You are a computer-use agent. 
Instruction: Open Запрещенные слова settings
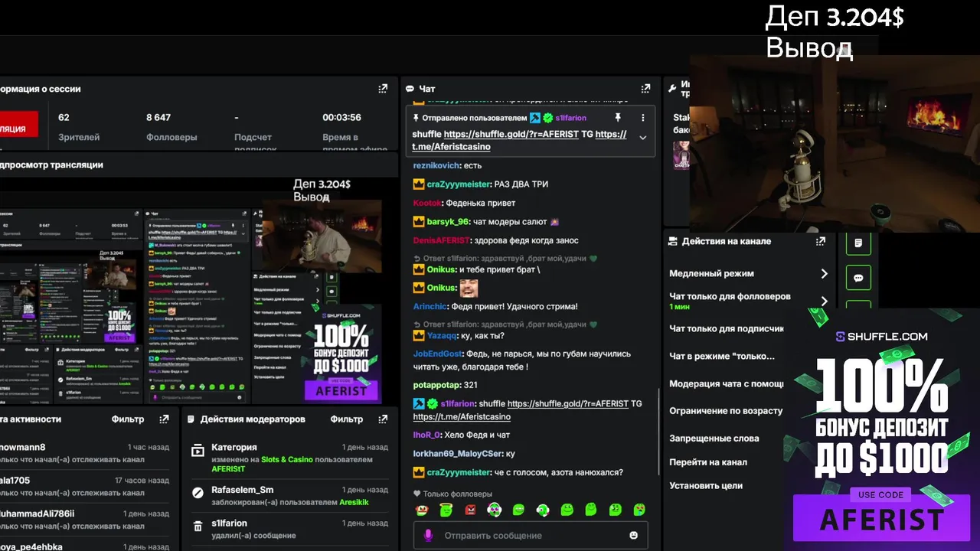point(714,439)
